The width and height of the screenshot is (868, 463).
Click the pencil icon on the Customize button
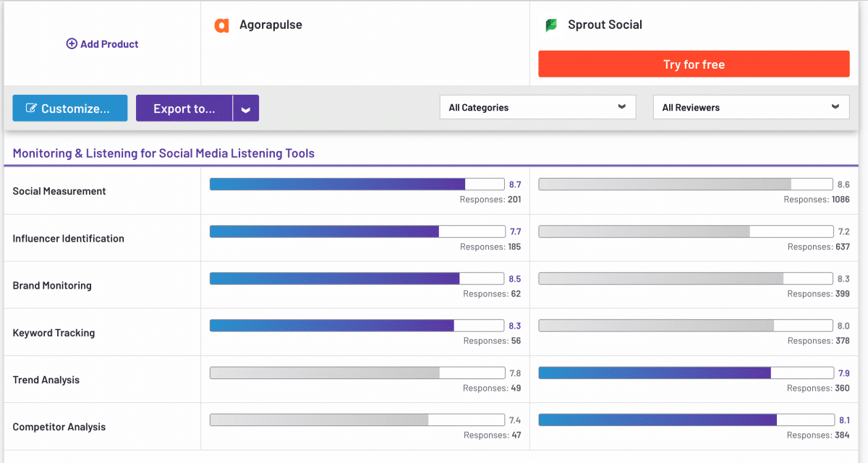[31, 108]
